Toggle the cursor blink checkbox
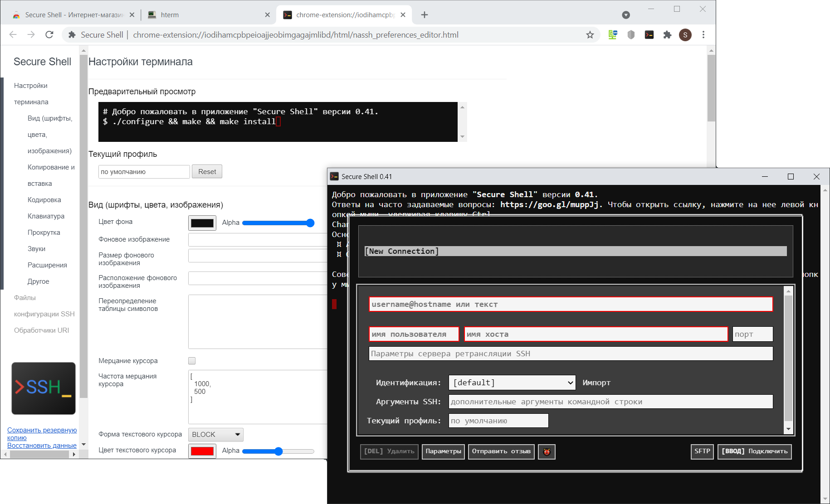 192,361
